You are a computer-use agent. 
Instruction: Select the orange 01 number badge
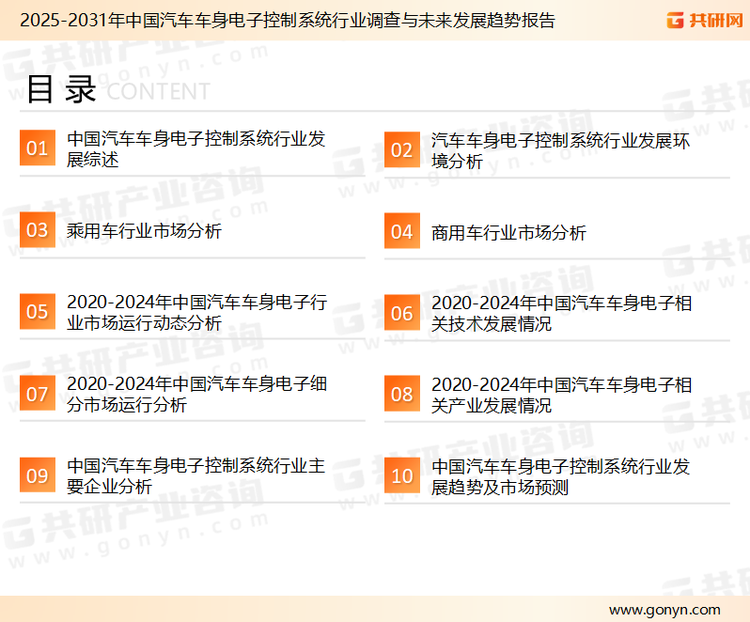tap(37, 148)
